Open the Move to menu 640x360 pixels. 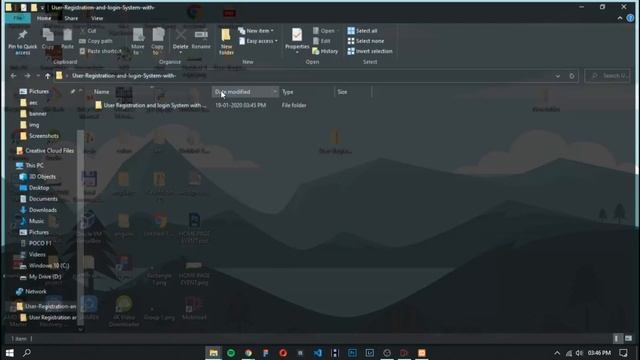(138, 42)
